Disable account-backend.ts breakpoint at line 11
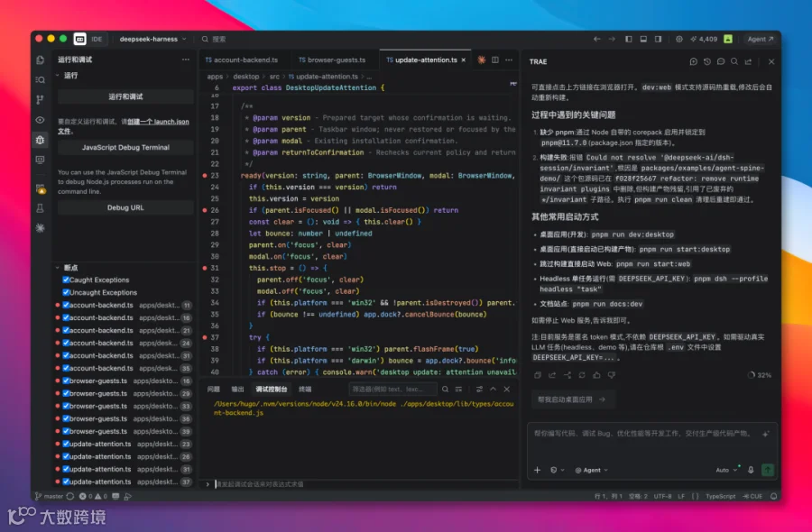 click(x=66, y=306)
